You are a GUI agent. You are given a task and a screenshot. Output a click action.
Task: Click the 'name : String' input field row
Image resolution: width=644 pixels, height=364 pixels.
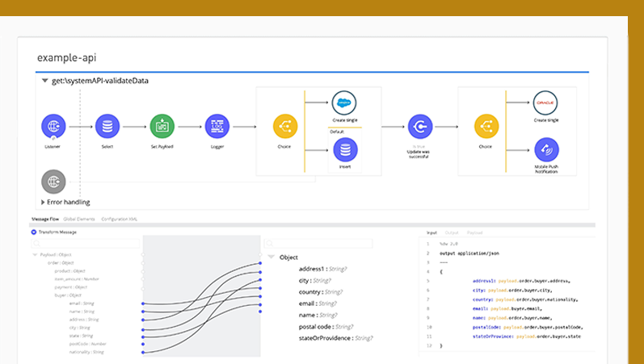coord(82,312)
